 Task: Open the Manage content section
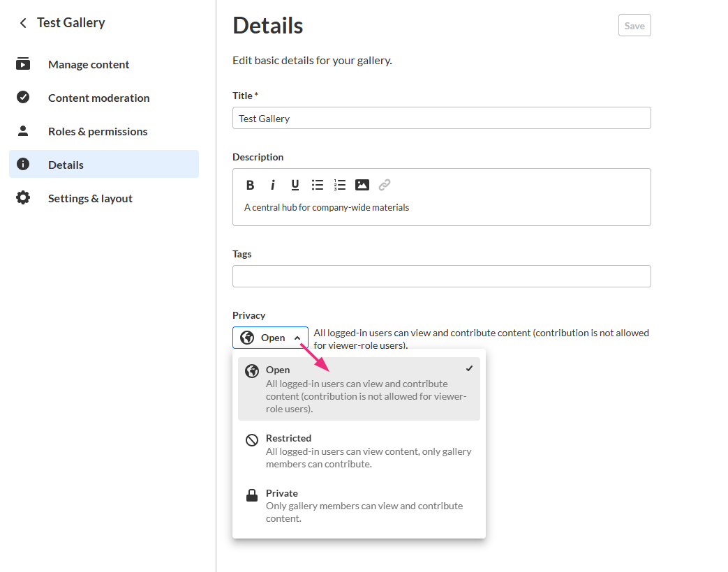coord(104,64)
